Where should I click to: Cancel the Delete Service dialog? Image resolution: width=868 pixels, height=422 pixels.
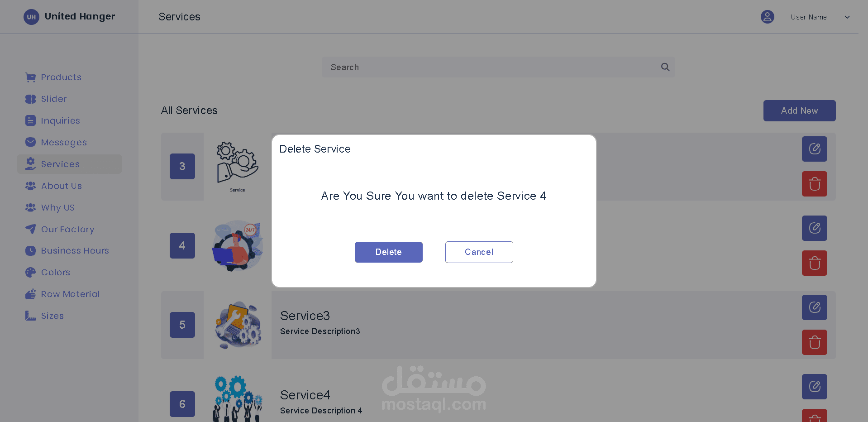point(479,252)
